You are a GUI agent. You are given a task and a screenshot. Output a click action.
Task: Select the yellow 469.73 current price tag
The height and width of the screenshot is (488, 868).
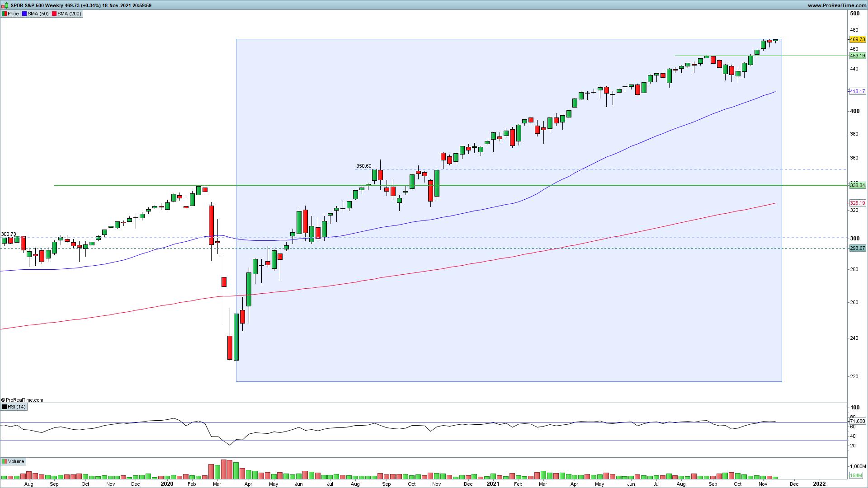click(x=857, y=40)
